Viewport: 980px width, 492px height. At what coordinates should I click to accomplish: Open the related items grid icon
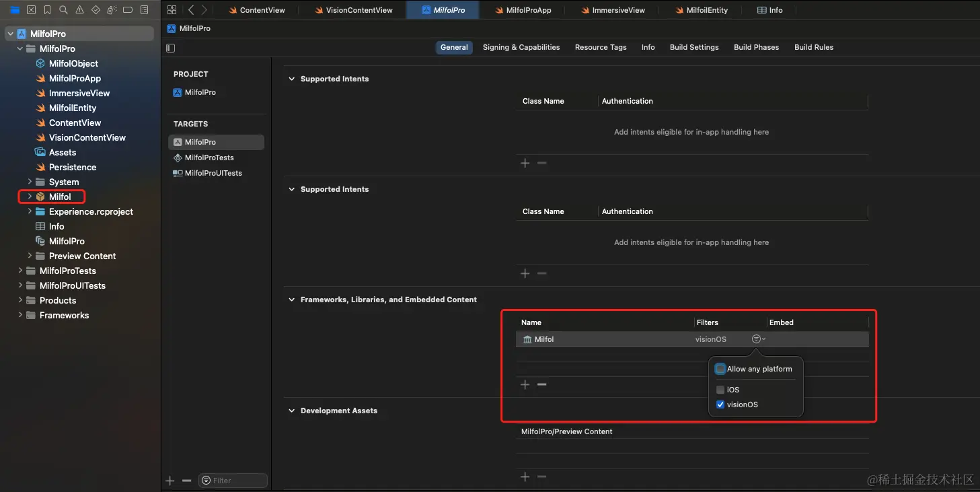point(172,10)
